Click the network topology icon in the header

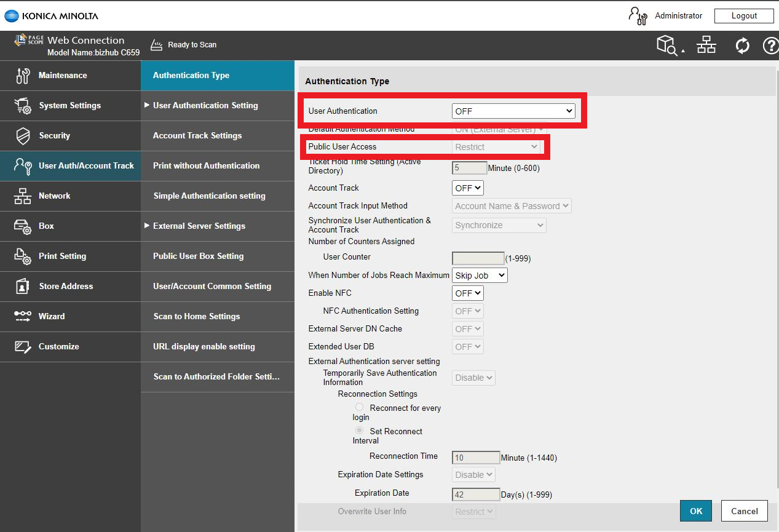point(706,45)
